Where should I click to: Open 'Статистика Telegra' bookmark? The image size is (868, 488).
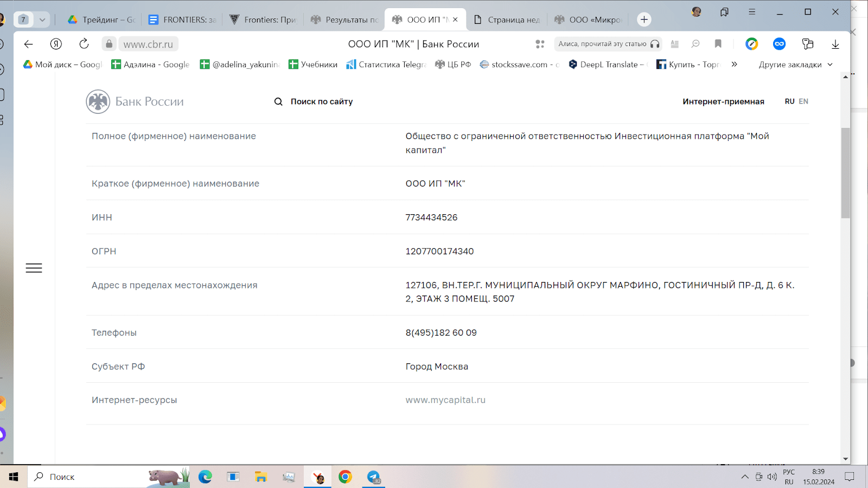tap(386, 65)
